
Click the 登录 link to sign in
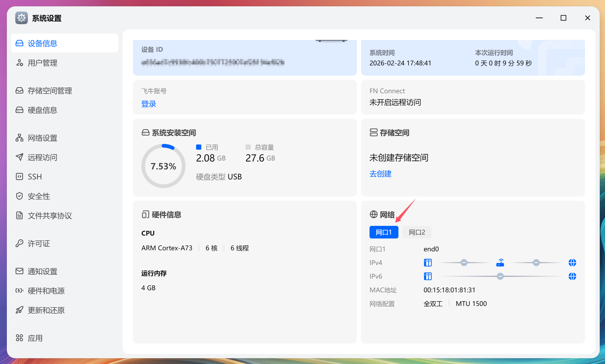[148, 104]
